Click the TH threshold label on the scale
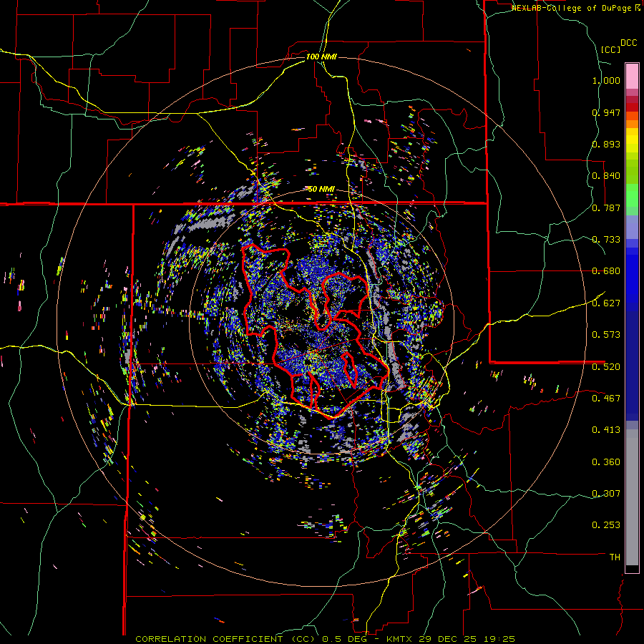Viewport: 644px width, 644px height. coord(615,557)
